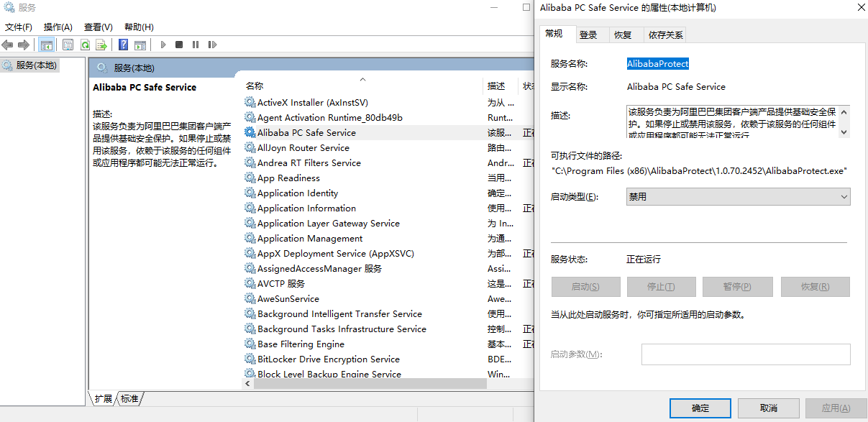The image size is (868, 422).
Task: Refresh the services list via toolbar icon
Action: tap(85, 45)
